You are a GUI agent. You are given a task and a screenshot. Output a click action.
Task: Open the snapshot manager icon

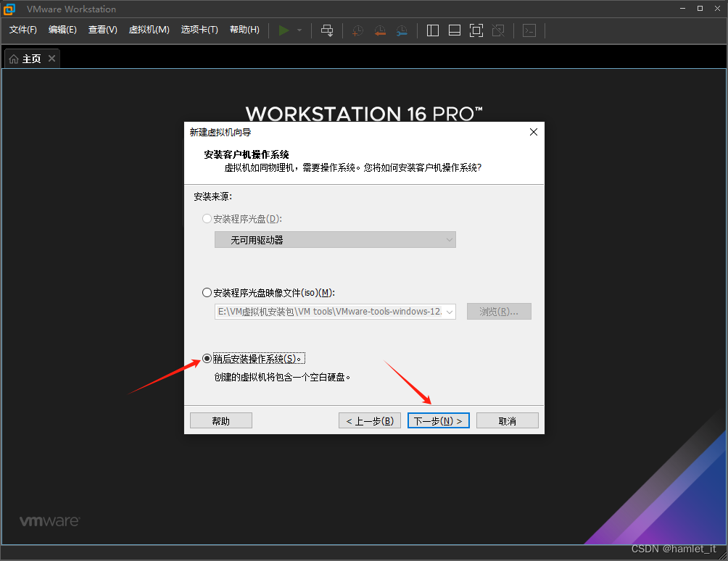point(402,30)
